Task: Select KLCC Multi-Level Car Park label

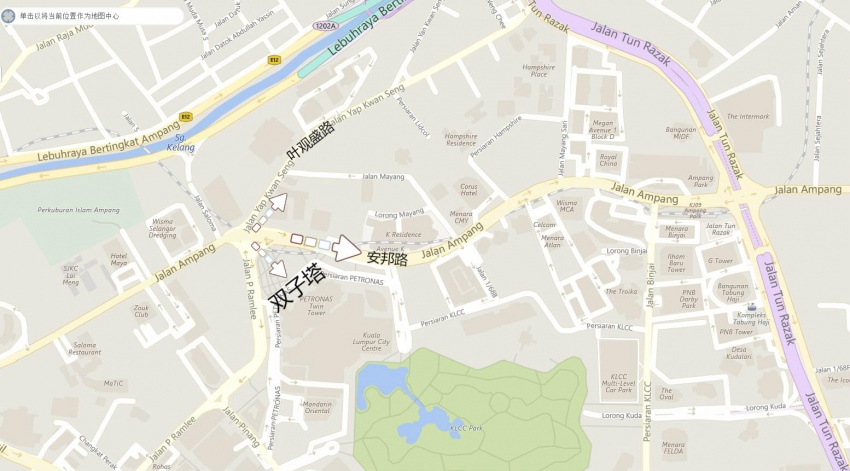Action: (619, 383)
